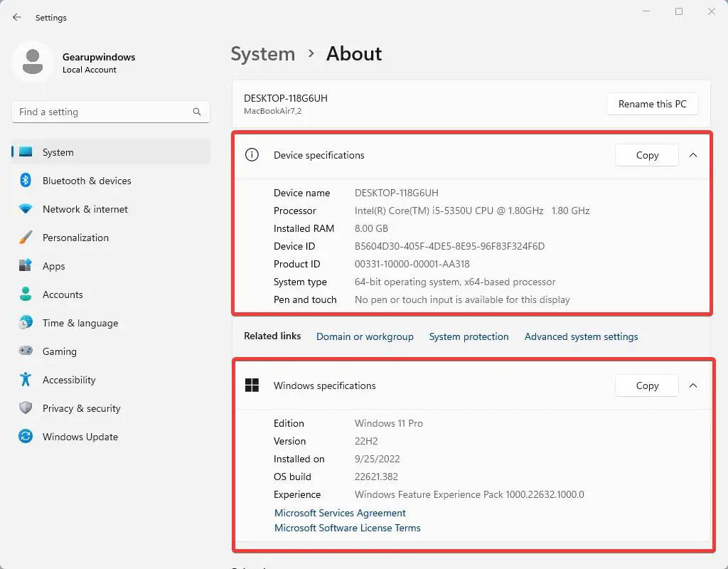Viewport: 728px width, 569px height.
Task: Click the System monitor icon in sidebar
Action: [x=26, y=152]
